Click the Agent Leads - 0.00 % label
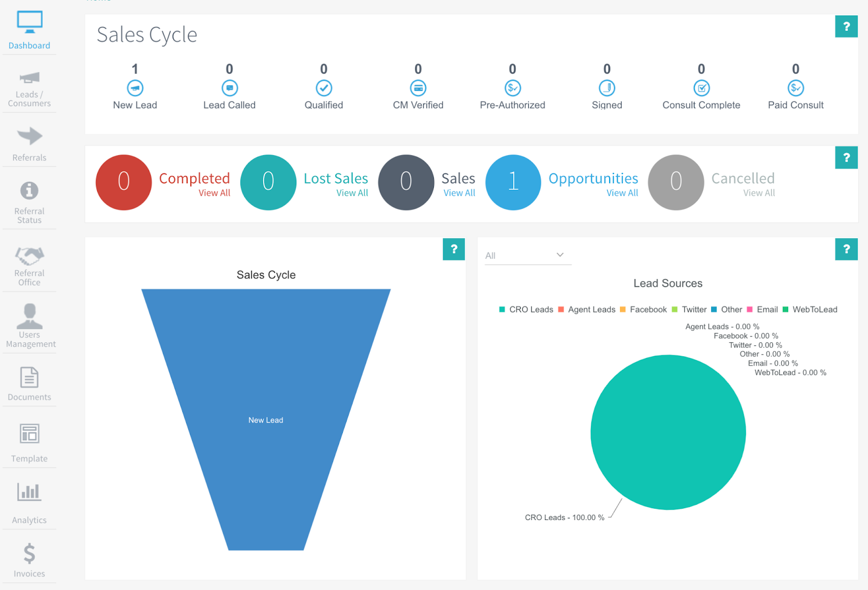 [x=722, y=326]
